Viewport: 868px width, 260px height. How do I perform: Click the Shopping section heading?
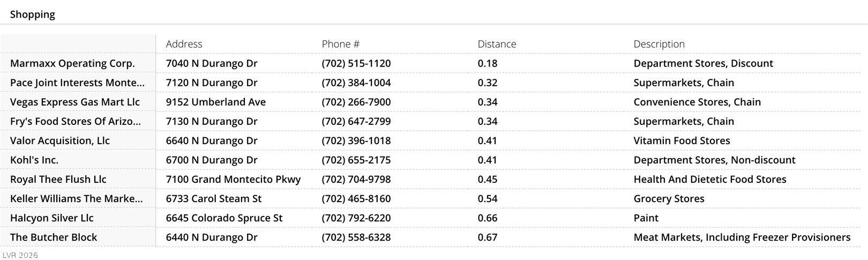point(32,14)
